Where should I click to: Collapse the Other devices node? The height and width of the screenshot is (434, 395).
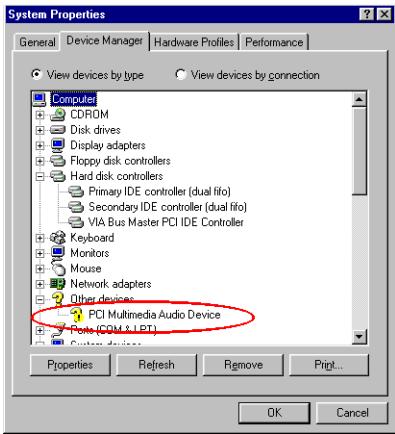coord(40,299)
